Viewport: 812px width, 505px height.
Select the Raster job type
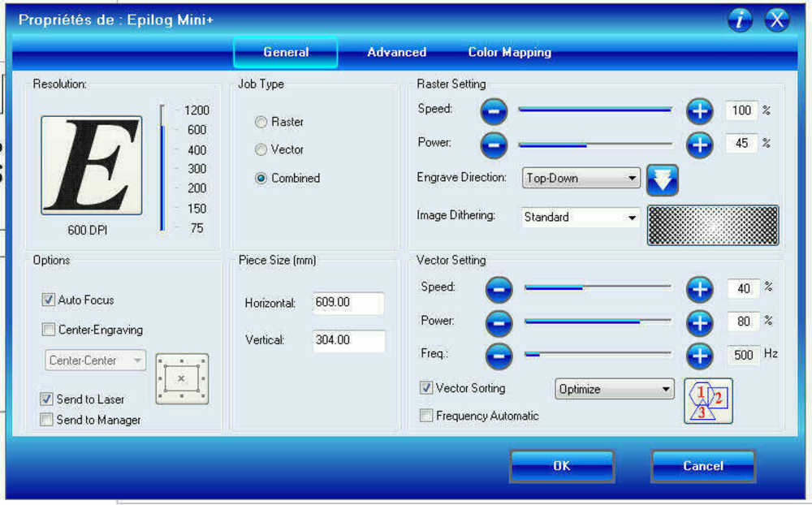click(261, 123)
